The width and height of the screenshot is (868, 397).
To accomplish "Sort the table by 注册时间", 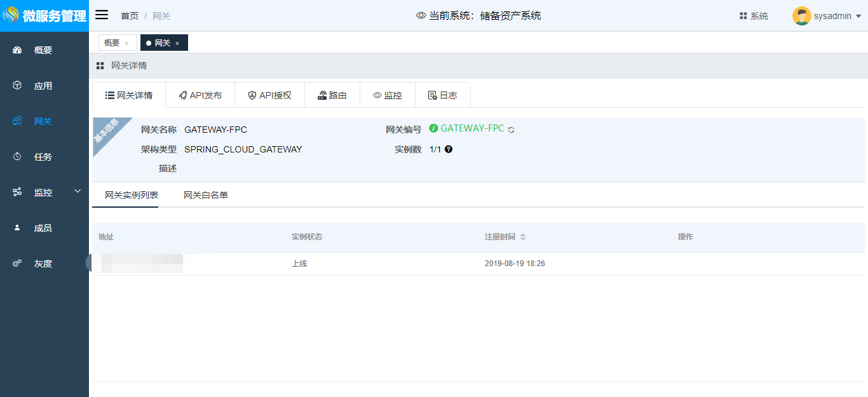I will pos(523,237).
